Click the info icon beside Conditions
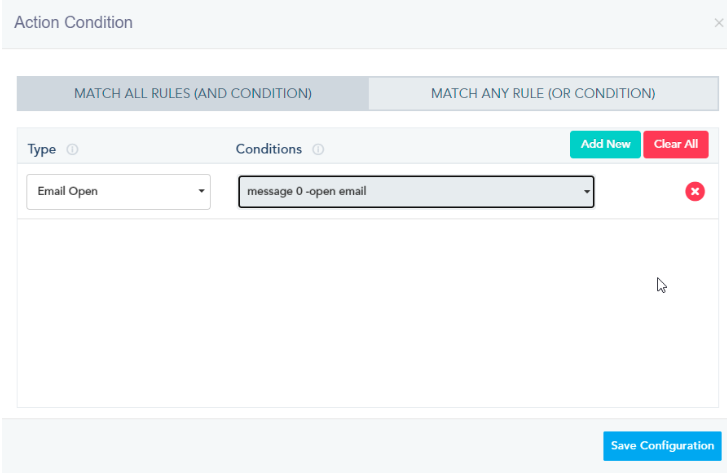The image size is (727, 473). click(x=318, y=150)
